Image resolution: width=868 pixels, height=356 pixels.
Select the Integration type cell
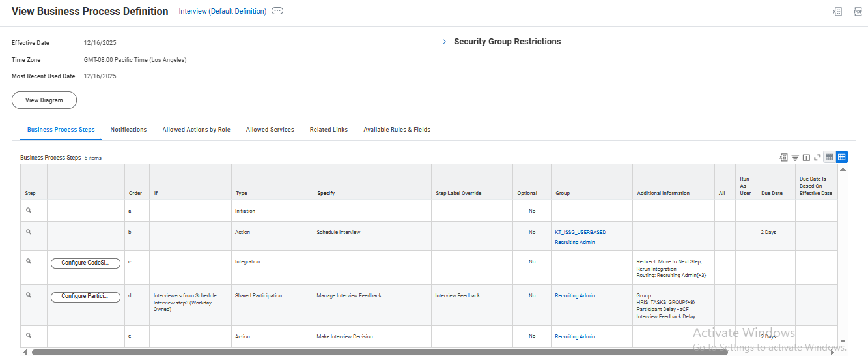coord(272,267)
